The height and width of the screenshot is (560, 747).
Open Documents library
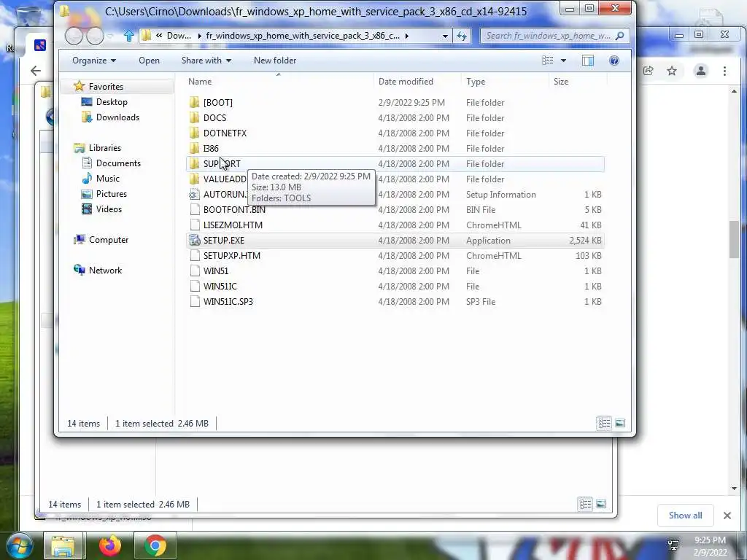click(x=118, y=163)
